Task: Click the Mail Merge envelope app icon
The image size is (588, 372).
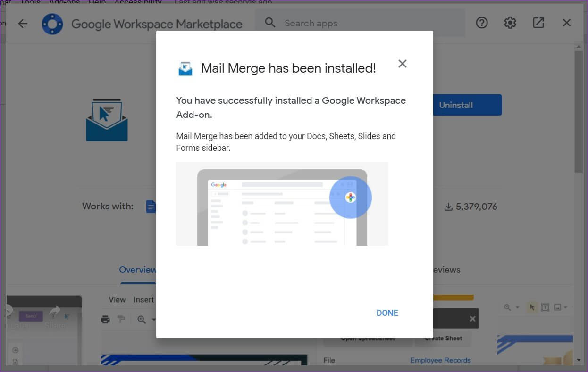Action: click(x=107, y=120)
